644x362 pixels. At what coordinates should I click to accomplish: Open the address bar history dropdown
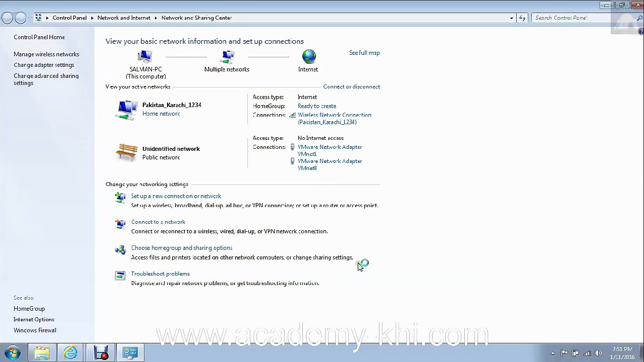[x=512, y=18]
